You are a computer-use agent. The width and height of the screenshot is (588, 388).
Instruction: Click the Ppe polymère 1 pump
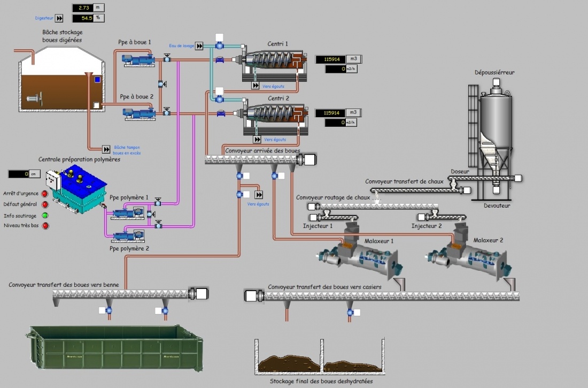click(127, 214)
